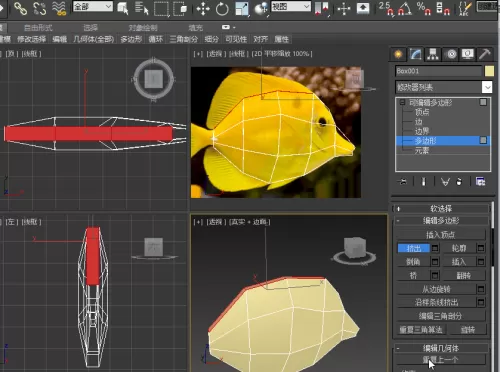
Task: Click the 轮廓 button
Action: 459,248
